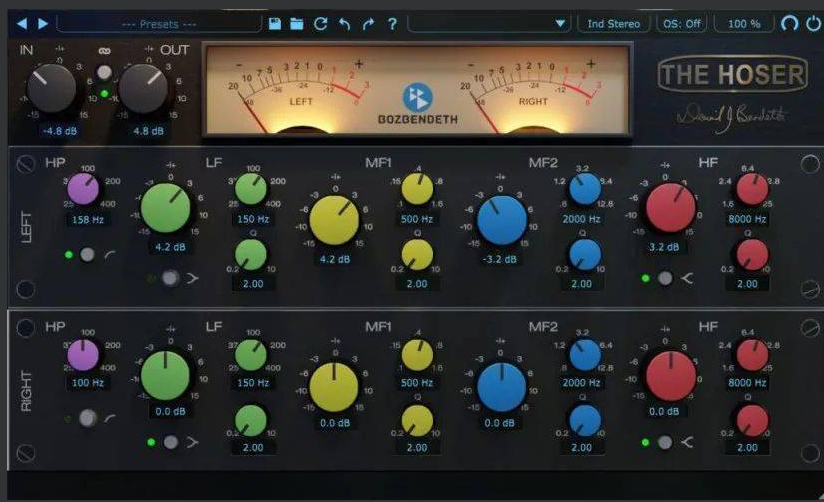Load the previous preset with left arrow
Screen dimensions: 824x502
coord(22,24)
